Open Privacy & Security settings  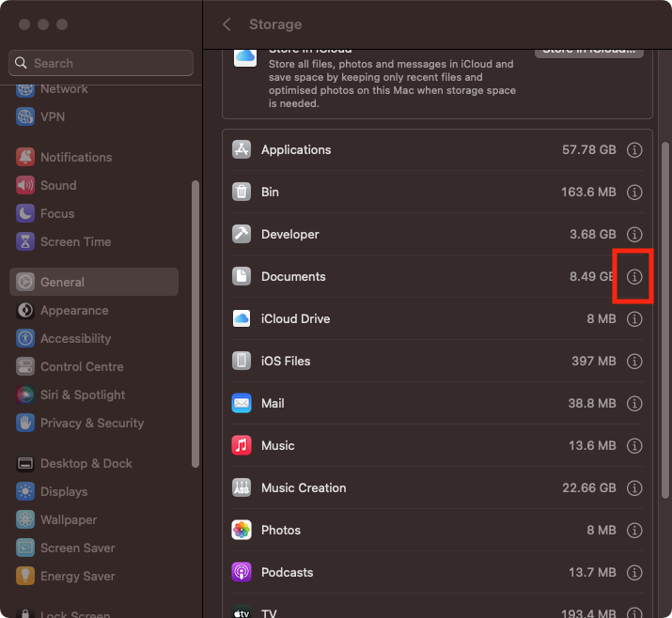pos(94,424)
